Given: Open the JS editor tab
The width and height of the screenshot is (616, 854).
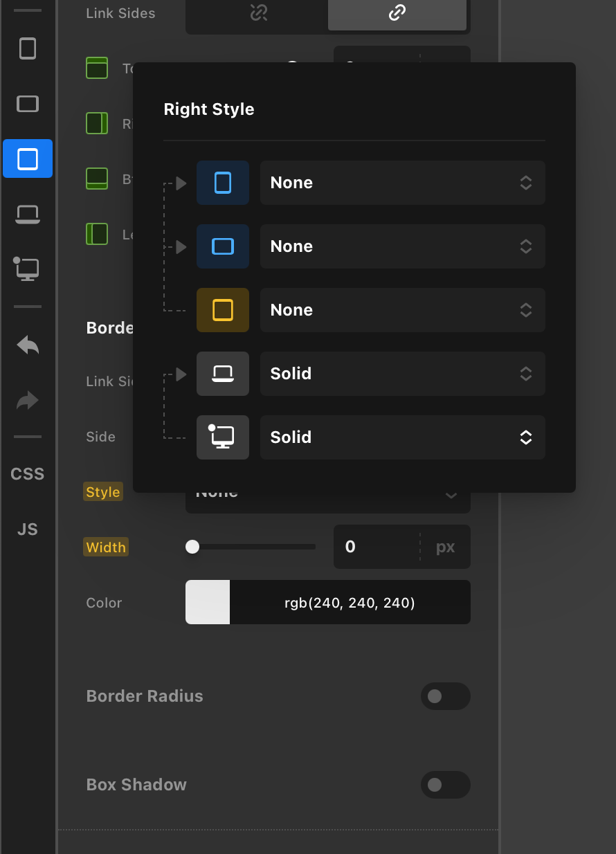Looking at the screenshot, I should (28, 529).
